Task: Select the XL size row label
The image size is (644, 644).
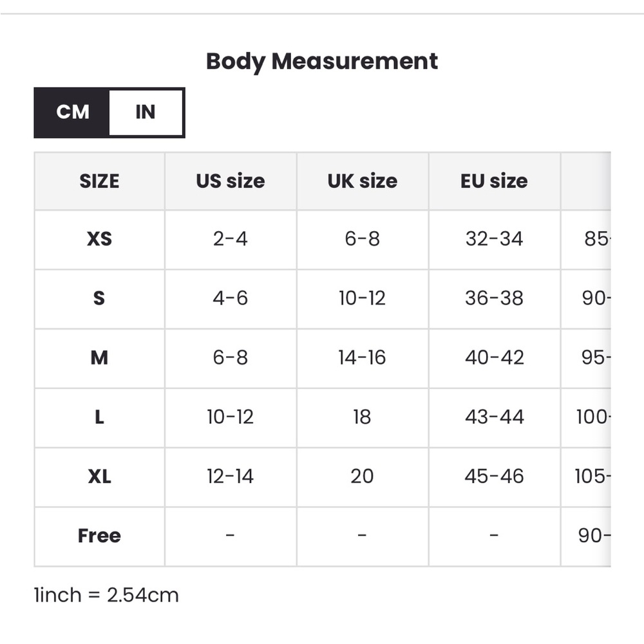Action: [99, 477]
